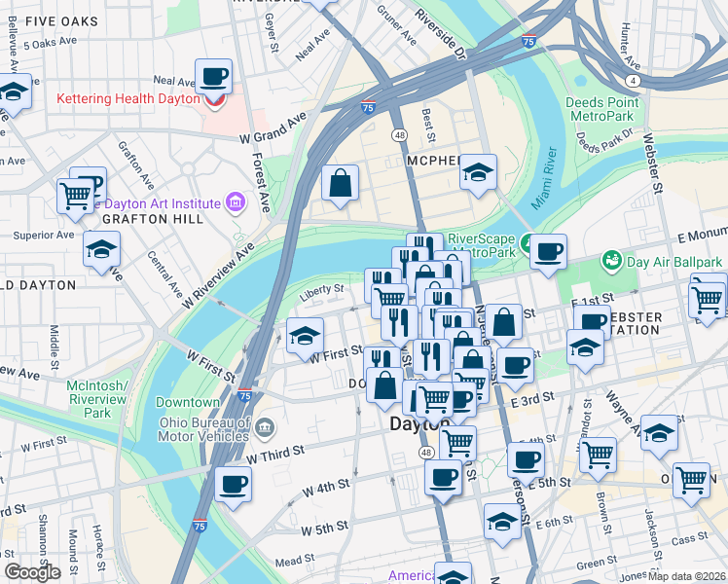Click the Liberty St street label

tap(321, 292)
